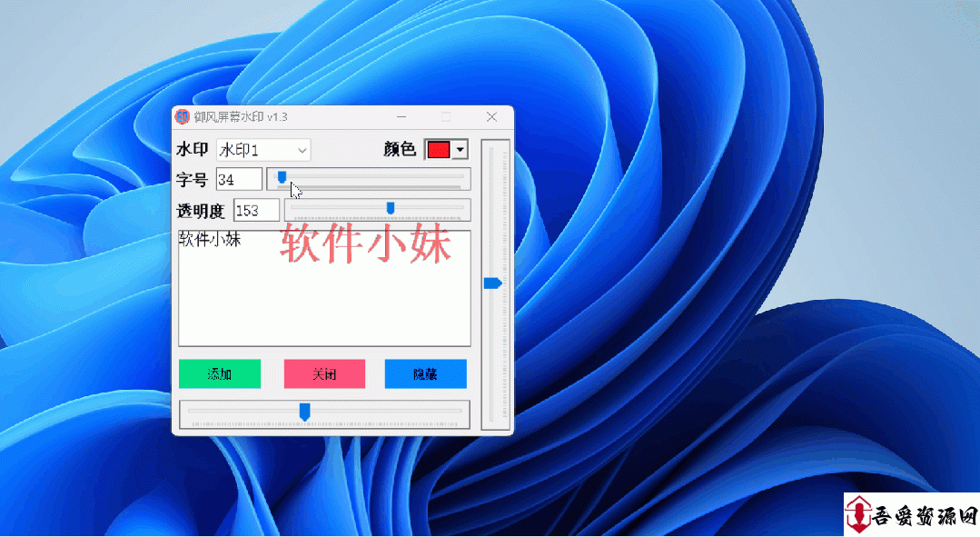Minimize the 御风屏幕水印 window

coord(401,117)
